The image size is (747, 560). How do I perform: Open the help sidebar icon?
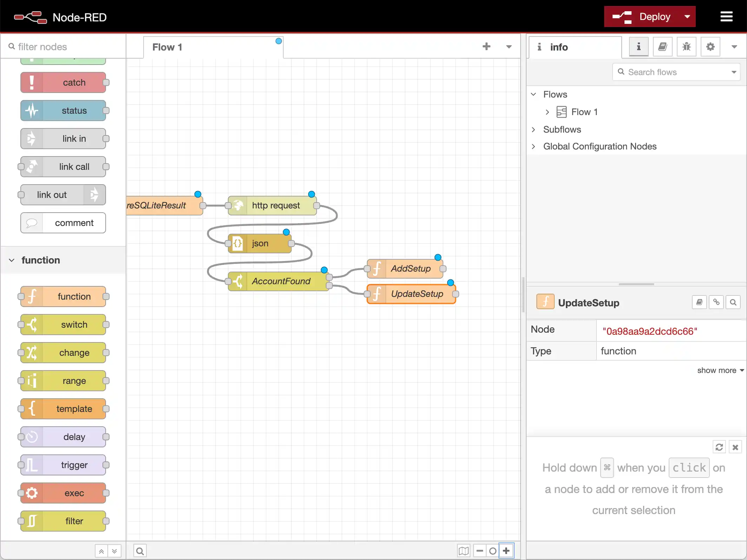coord(662,47)
